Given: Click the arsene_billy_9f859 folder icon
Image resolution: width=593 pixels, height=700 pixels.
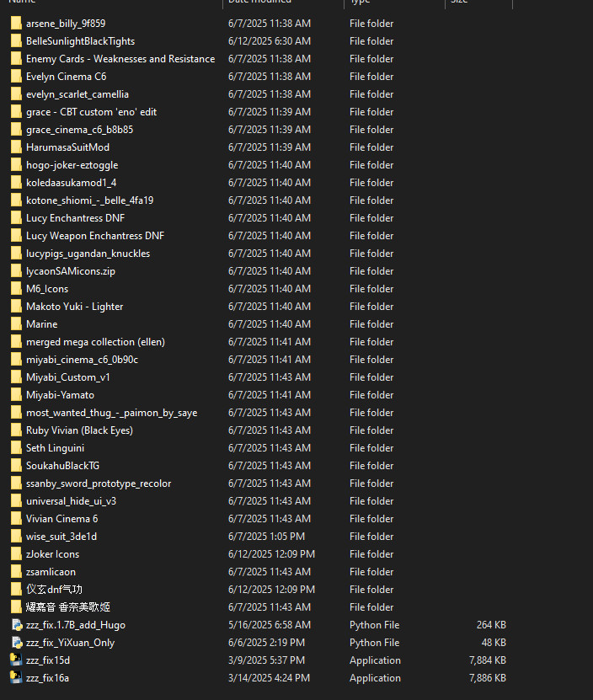Looking at the screenshot, I should (x=16, y=24).
